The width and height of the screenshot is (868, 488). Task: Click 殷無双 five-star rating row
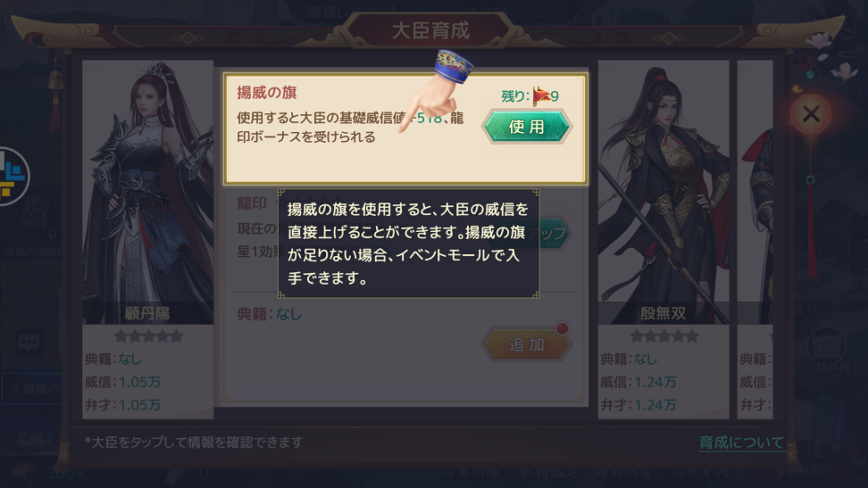tap(664, 335)
